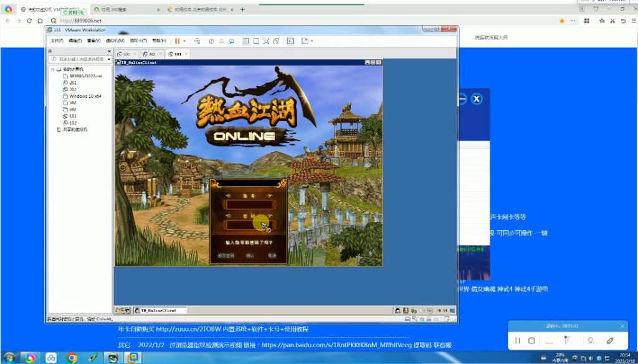638x364 pixels.
Task: Click the Unity mode icon in VMware toolbar
Action: point(276,41)
